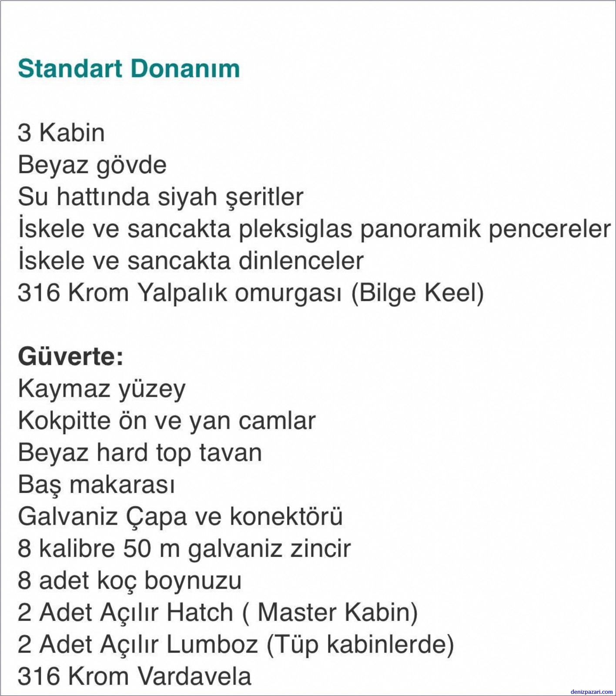616x696 pixels.
Task: Click the 'Baş makarası' line
Action: click(x=96, y=485)
